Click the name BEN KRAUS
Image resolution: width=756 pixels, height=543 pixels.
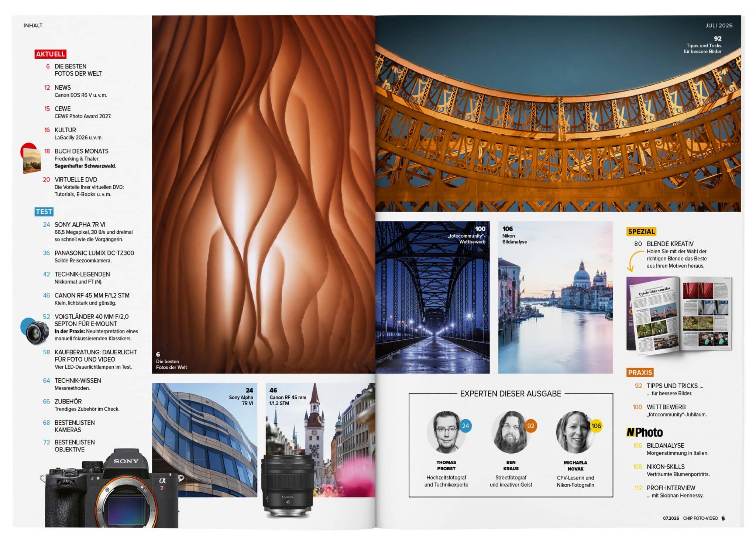click(511, 465)
